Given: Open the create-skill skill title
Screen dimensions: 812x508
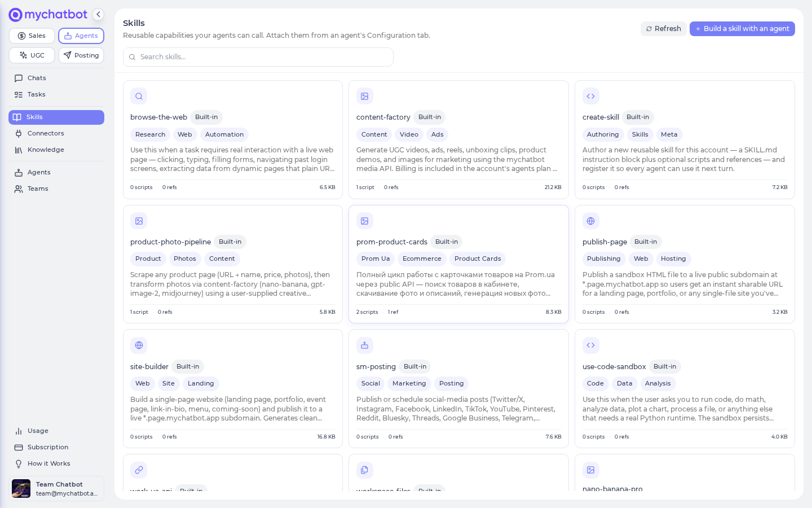Looking at the screenshot, I should [x=601, y=117].
